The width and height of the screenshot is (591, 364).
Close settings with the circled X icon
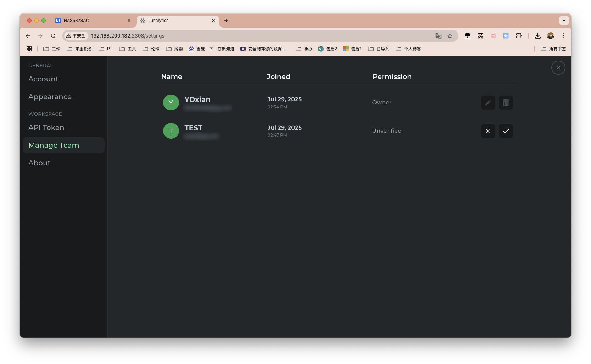pos(558,68)
